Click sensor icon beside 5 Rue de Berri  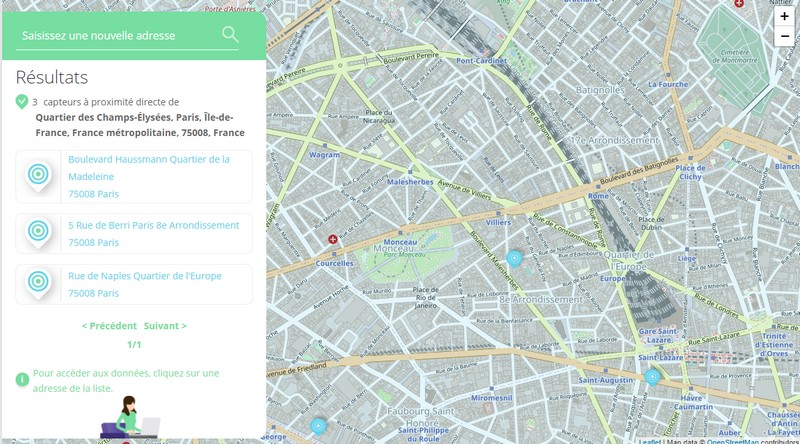click(x=38, y=233)
